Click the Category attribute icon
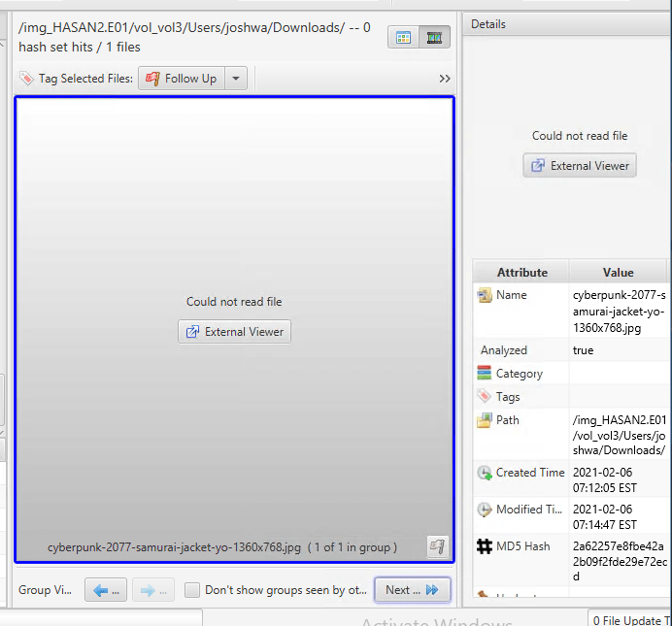This screenshot has height=626, width=672. click(x=485, y=374)
